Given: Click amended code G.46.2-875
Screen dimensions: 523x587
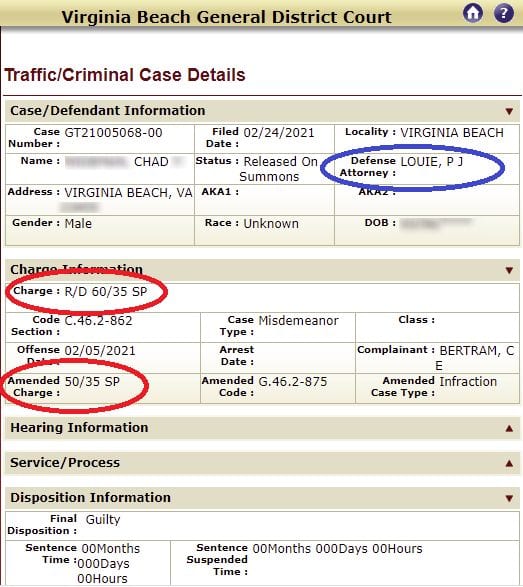Looking at the screenshot, I should click(x=293, y=382).
